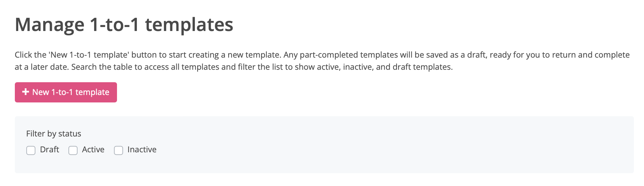This screenshot has height=186, width=644.
Task: Click the description line starting 'at a later date'
Action: (233, 67)
